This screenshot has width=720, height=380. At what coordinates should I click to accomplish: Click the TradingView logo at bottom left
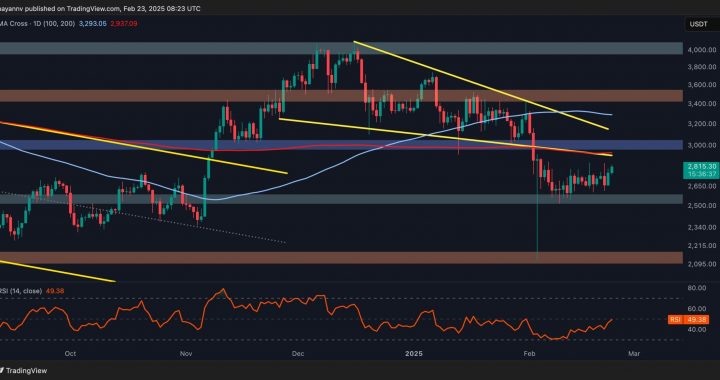23,370
